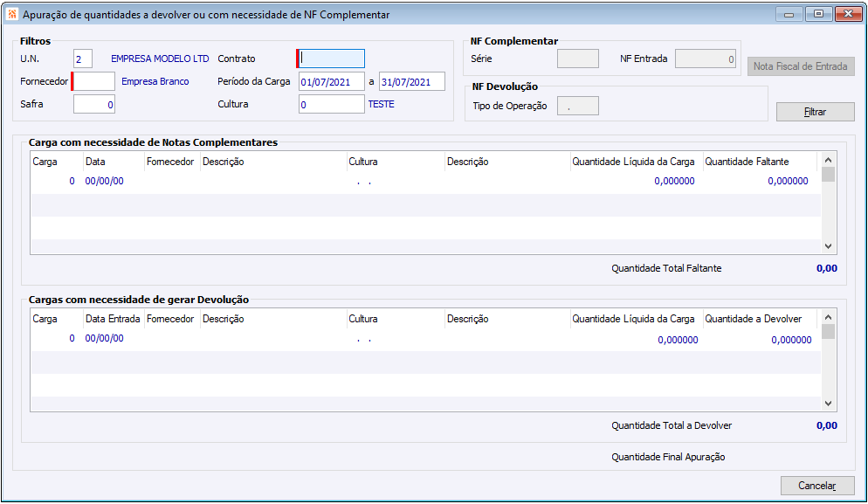This screenshot has width=868, height=504.
Task: Click Fornecedor header in Notas Complementares grid
Action: click(x=170, y=162)
